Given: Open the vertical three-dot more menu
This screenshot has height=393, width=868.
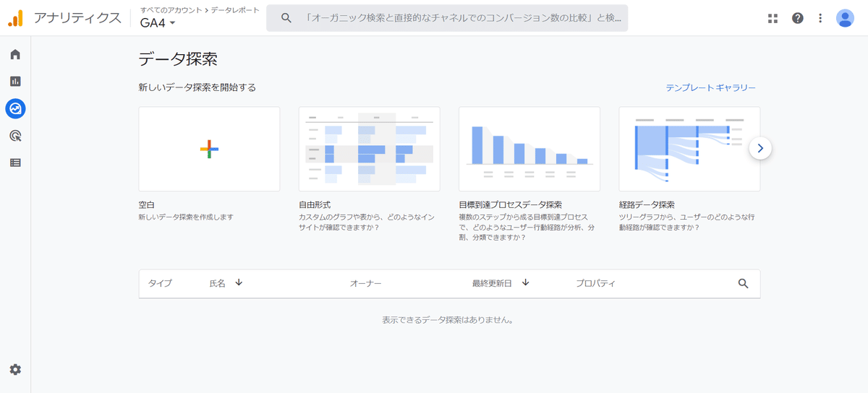Looking at the screenshot, I should [x=820, y=18].
